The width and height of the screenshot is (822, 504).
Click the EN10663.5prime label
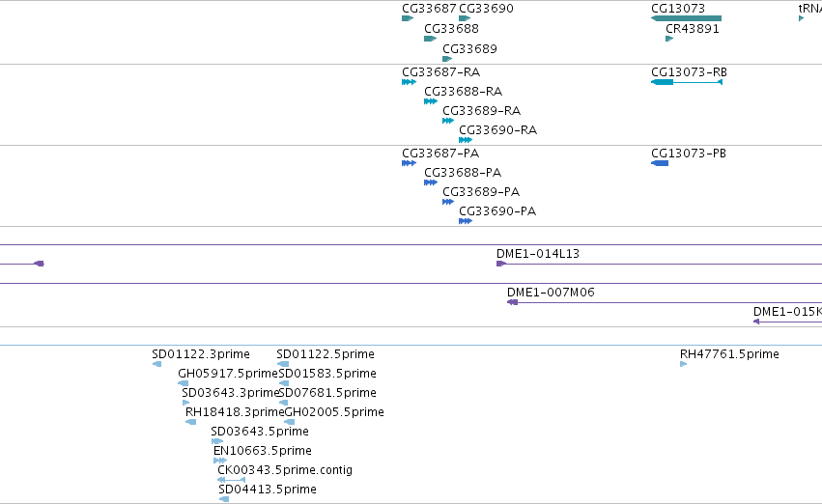coord(262,451)
